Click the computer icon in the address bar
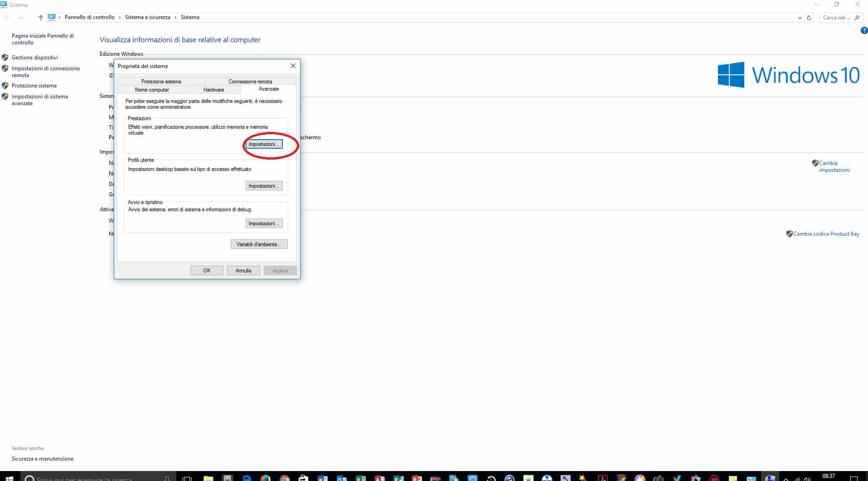 pyautogui.click(x=52, y=17)
